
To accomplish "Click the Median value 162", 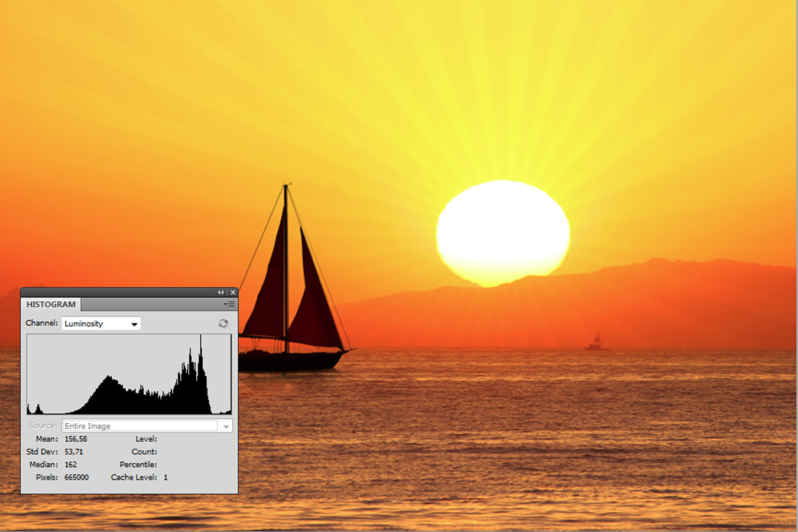I will pyautogui.click(x=70, y=465).
